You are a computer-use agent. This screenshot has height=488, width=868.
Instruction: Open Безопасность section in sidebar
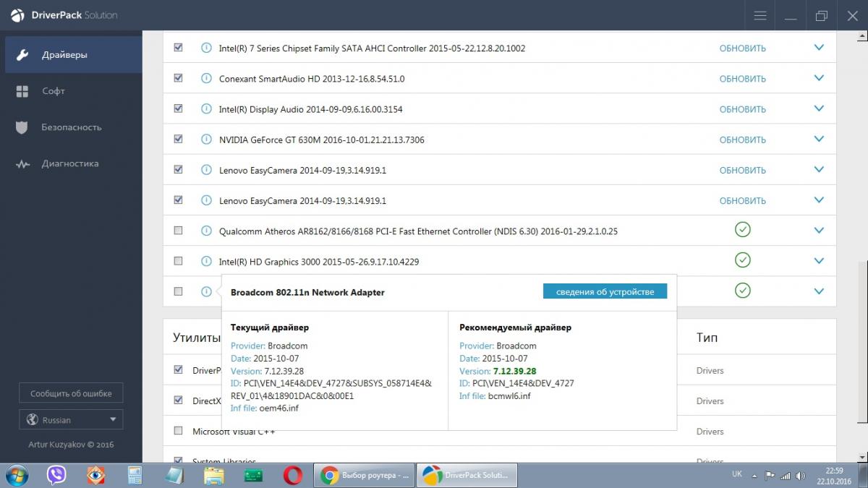71,127
